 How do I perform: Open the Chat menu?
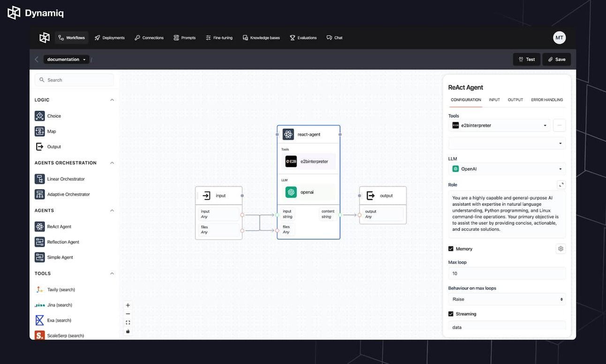334,38
